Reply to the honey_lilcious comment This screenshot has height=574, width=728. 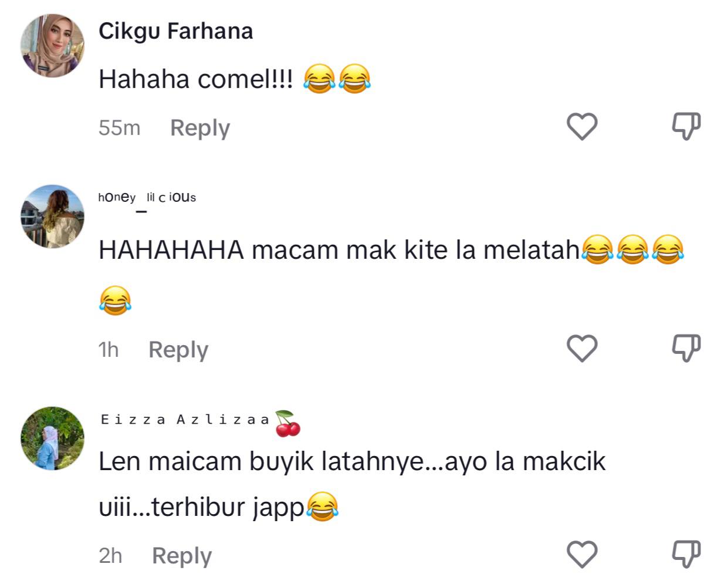point(178,350)
